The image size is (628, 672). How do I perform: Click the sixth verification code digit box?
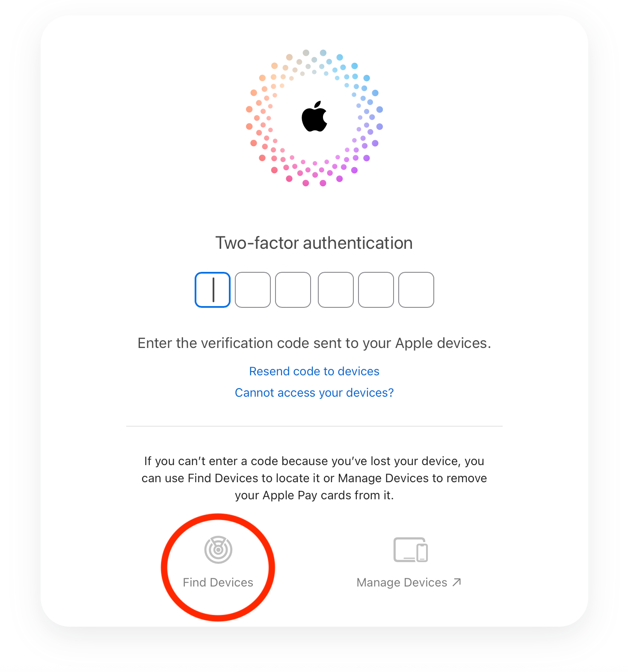point(416,290)
